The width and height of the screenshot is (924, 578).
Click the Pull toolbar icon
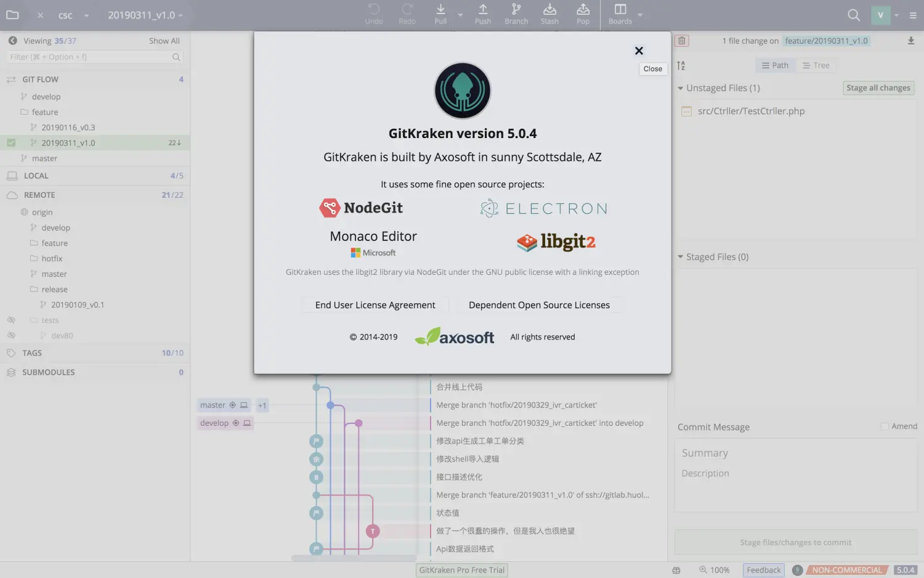point(440,14)
